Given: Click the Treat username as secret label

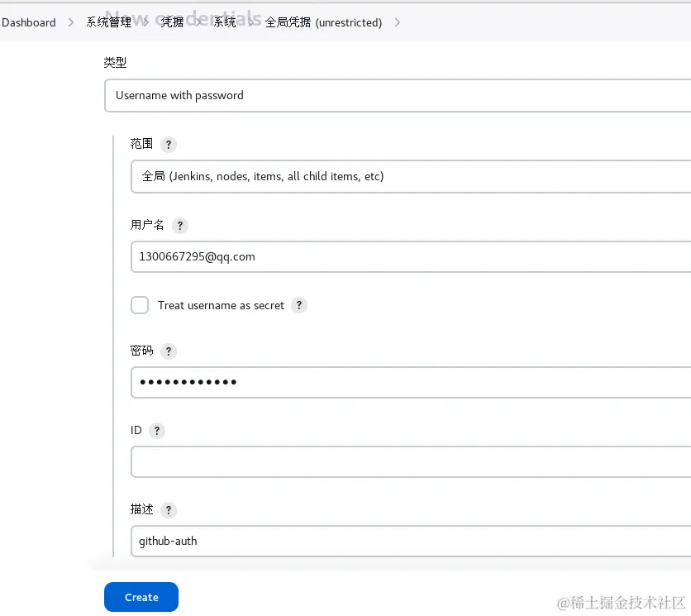Looking at the screenshot, I should tap(221, 306).
